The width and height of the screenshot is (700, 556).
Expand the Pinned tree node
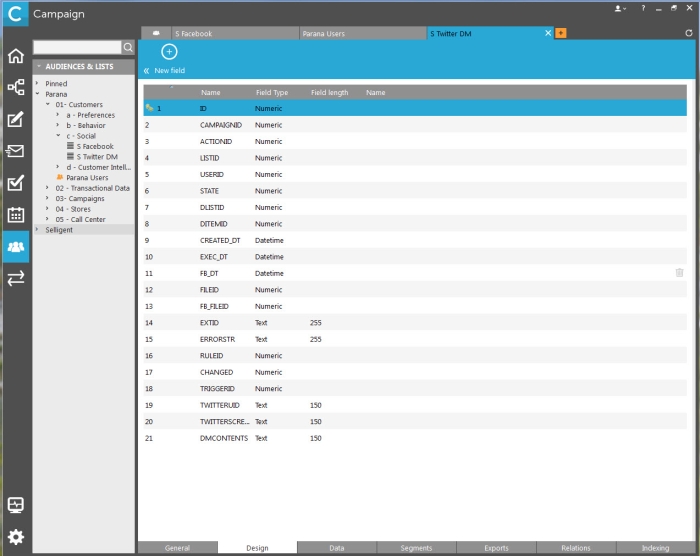(38, 83)
